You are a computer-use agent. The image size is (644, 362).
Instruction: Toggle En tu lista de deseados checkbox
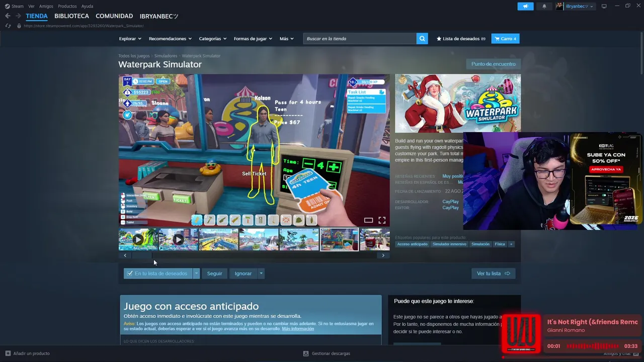[130, 274]
